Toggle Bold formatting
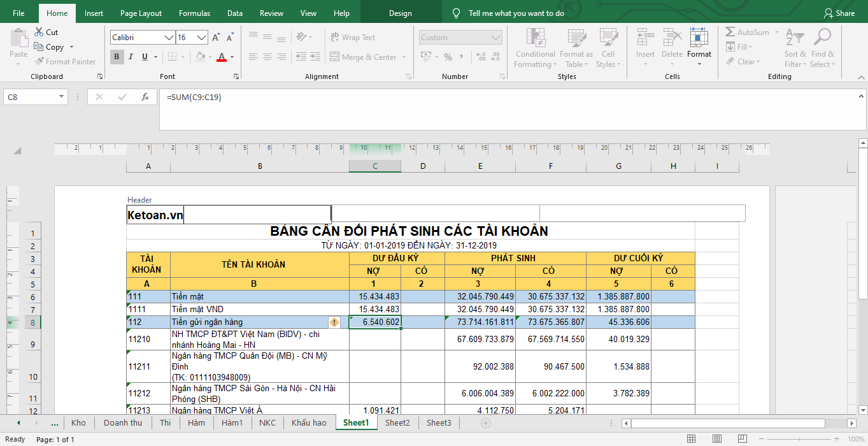The image size is (868, 446). click(117, 57)
